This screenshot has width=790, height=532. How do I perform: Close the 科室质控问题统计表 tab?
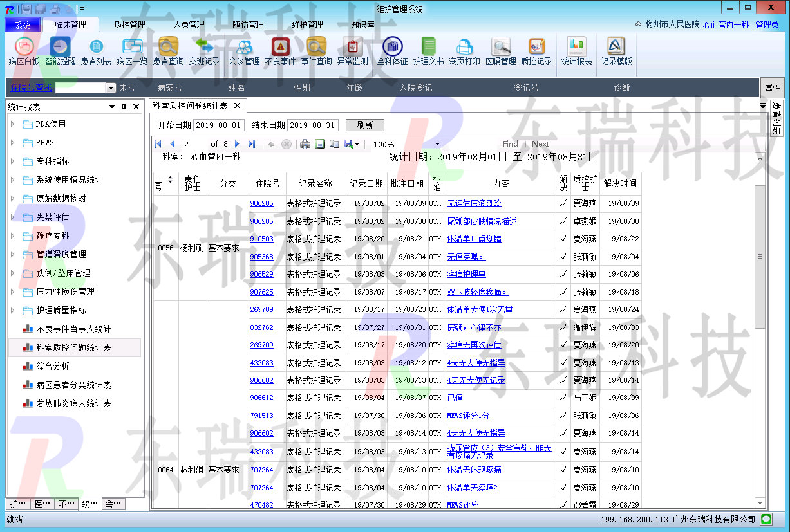237,105
